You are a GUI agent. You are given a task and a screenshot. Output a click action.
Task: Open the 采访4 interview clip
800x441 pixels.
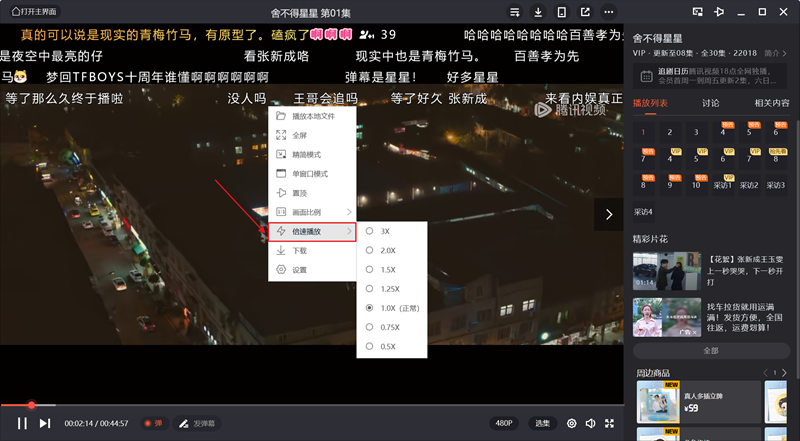[x=643, y=212]
